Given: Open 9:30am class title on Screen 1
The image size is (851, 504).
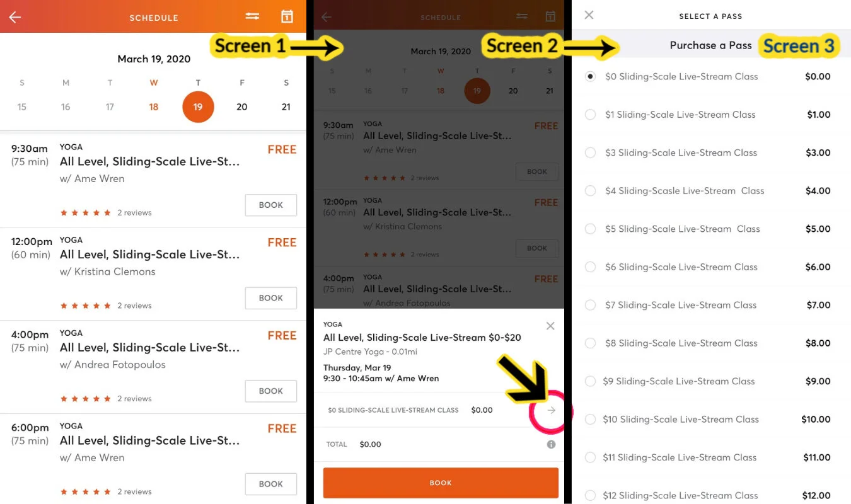Looking at the screenshot, I should tap(149, 162).
